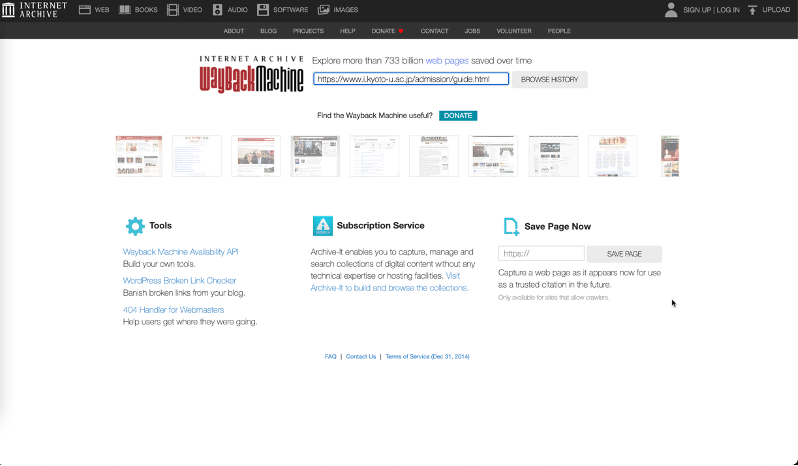Click the Save Page Now document icon
Viewport: 798px width, 466px height.
(511, 226)
